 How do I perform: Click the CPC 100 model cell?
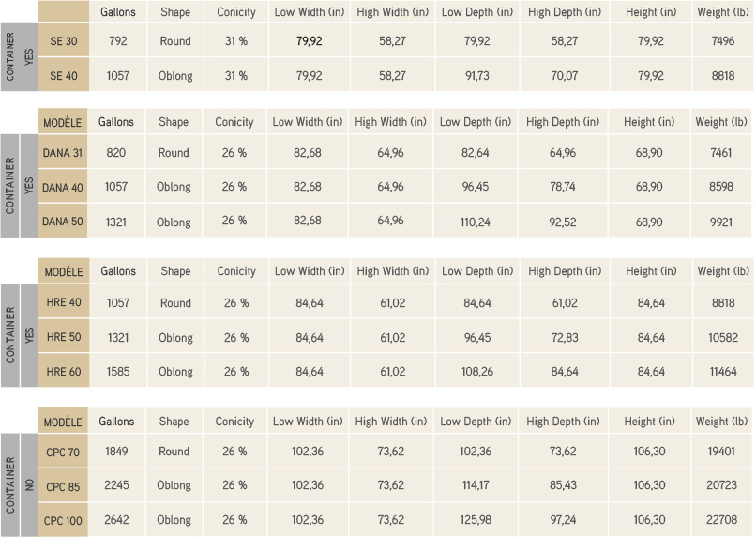click(64, 520)
